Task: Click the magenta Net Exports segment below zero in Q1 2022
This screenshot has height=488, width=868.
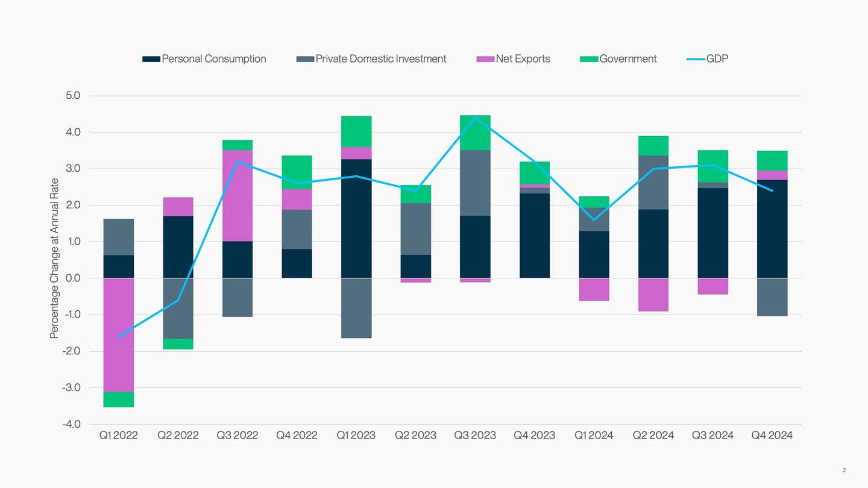Action: pyautogui.click(x=118, y=334)
